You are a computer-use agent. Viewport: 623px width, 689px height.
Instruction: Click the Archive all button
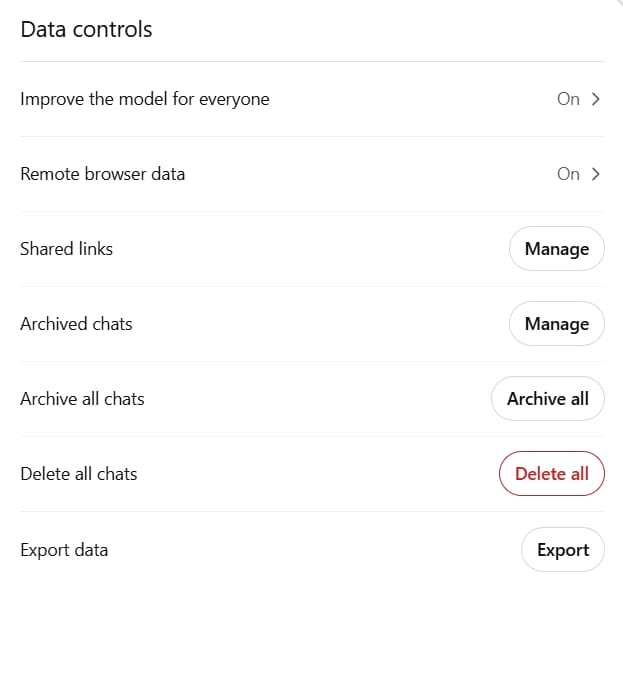tap(547, 399)
